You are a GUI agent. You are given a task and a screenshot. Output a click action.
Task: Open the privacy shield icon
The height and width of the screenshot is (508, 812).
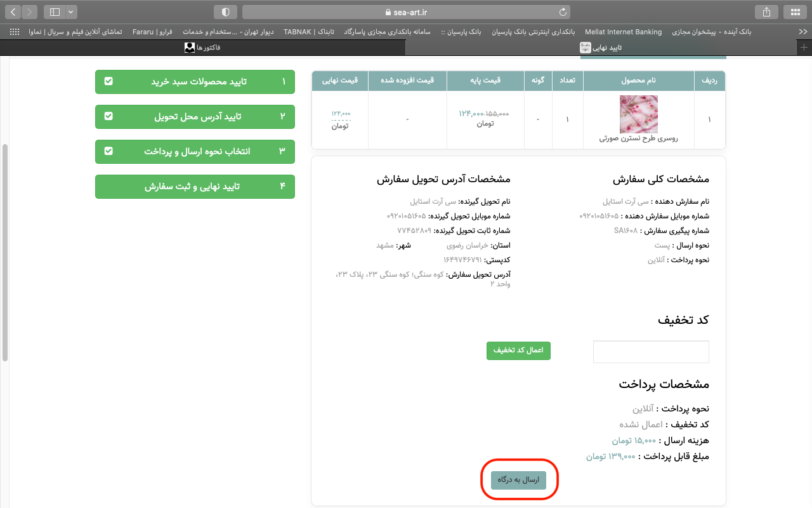[226, 12]
